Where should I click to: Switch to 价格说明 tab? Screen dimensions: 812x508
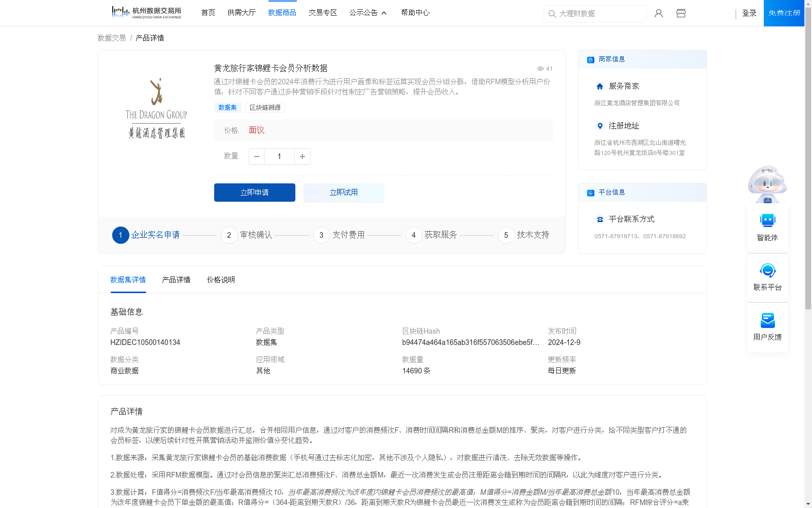(x=221, y=280)
